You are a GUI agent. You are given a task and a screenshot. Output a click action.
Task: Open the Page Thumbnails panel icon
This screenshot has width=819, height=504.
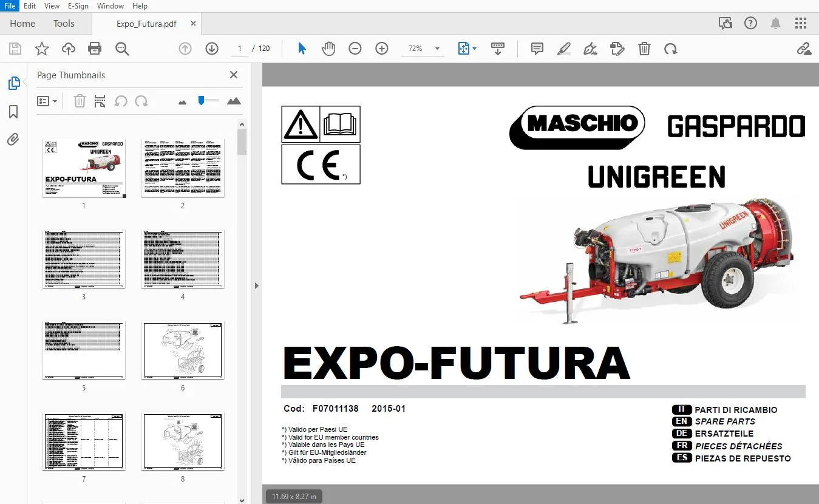coord(13,83)
